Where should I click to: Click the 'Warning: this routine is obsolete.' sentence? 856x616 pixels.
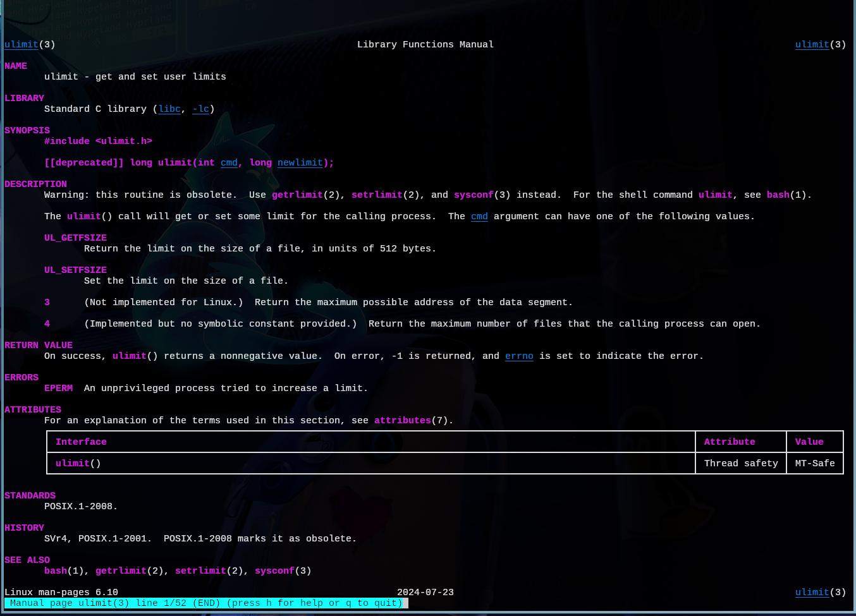click(x=141, y=195)
